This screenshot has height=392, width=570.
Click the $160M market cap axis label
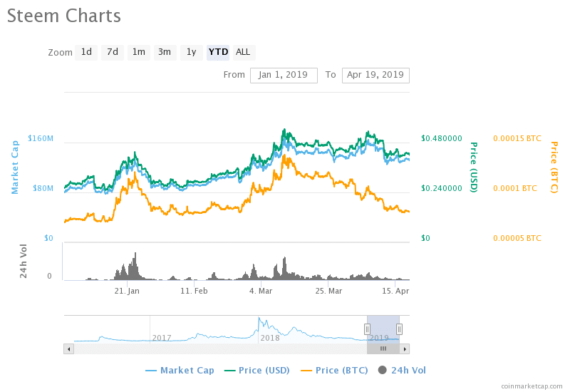point(41,138)
